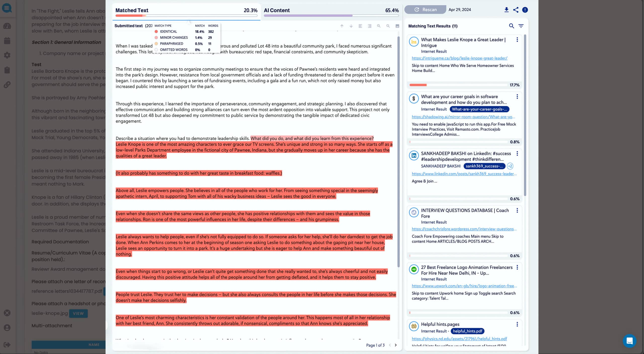Open linkedin.com sankh369 post link

(464, 174)
